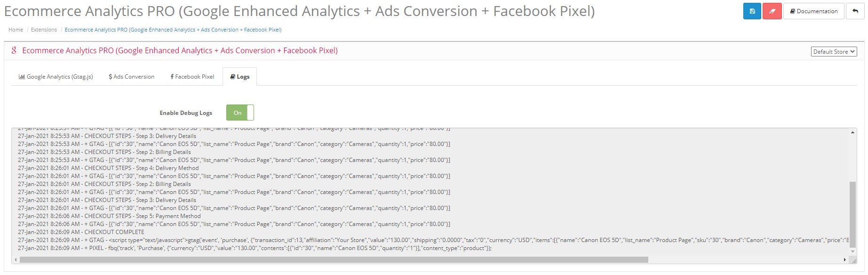Switch to the Ads Conversion tab

tap(131, 77)
